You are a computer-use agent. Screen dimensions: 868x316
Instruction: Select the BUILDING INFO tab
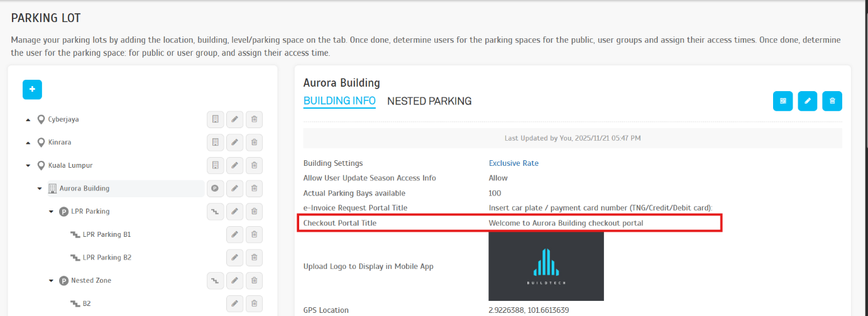coord(339,101)
